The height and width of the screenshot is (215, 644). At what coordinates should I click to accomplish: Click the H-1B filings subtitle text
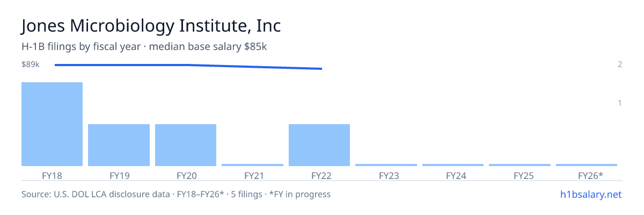tap(144, 47)
